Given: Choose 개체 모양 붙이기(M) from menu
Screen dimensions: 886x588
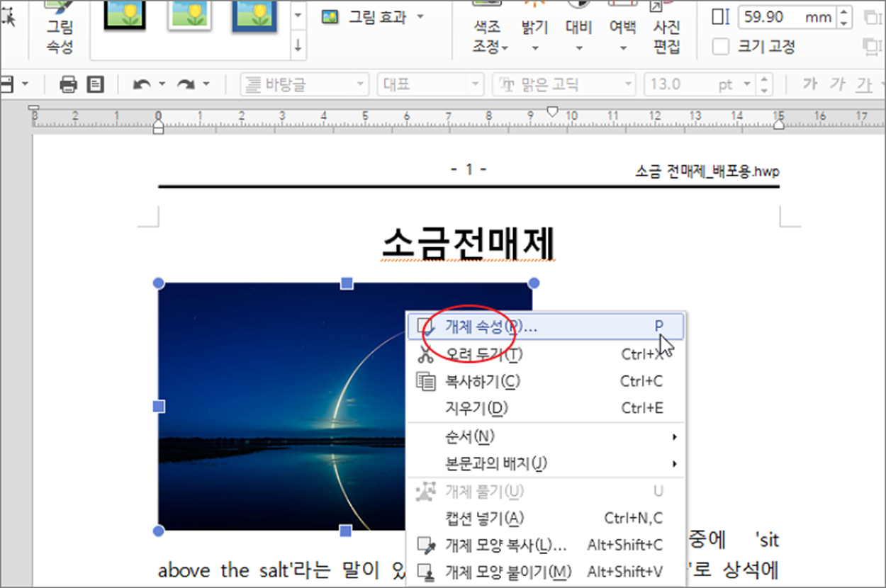Looking at the screenshot, I should 546,571.
